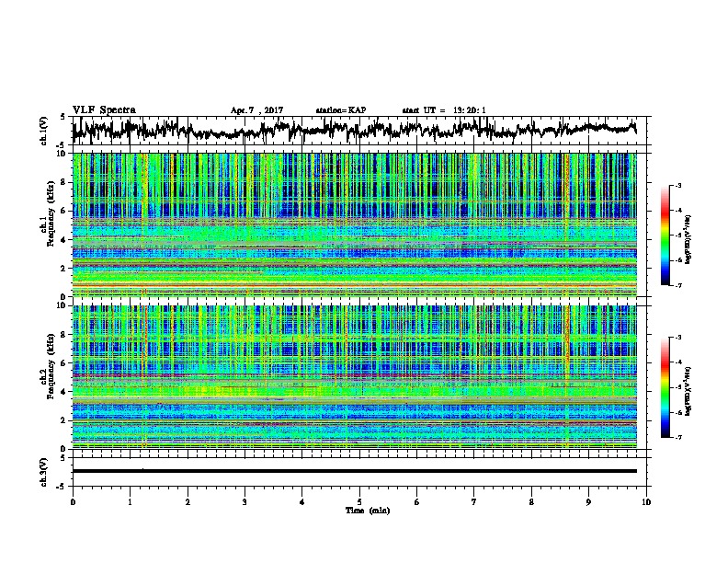This screenshot has height=563, width=728.
Task: Click the "10" kHz tick on ch.2 frequency axis
Action: click(x=63, y=305)
